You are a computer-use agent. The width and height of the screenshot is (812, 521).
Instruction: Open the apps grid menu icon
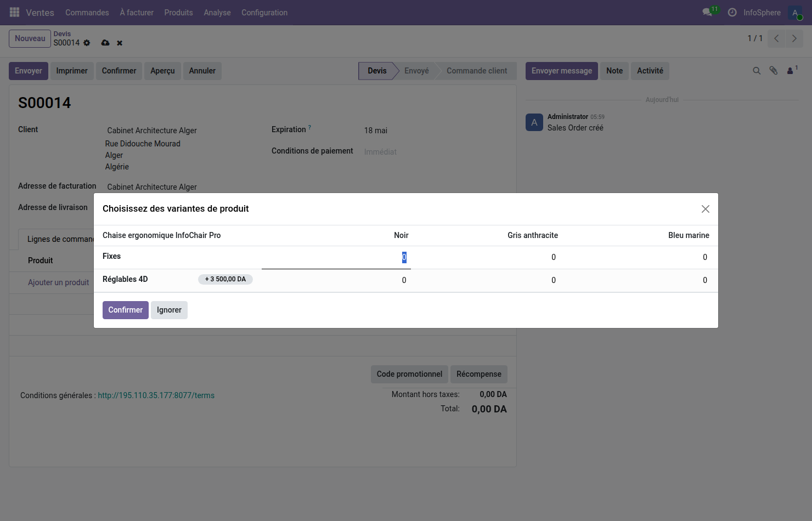[x=15, y=12]
